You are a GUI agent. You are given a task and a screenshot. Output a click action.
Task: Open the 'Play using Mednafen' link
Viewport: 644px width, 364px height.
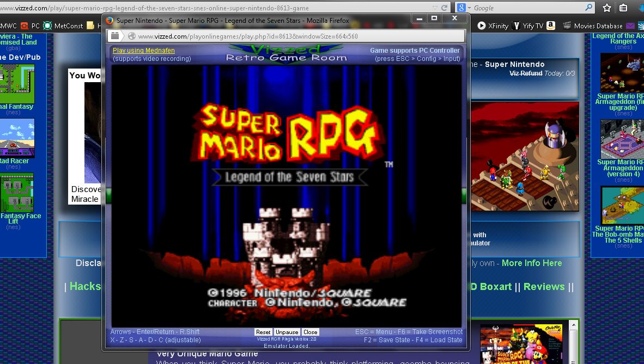(144, 51)
